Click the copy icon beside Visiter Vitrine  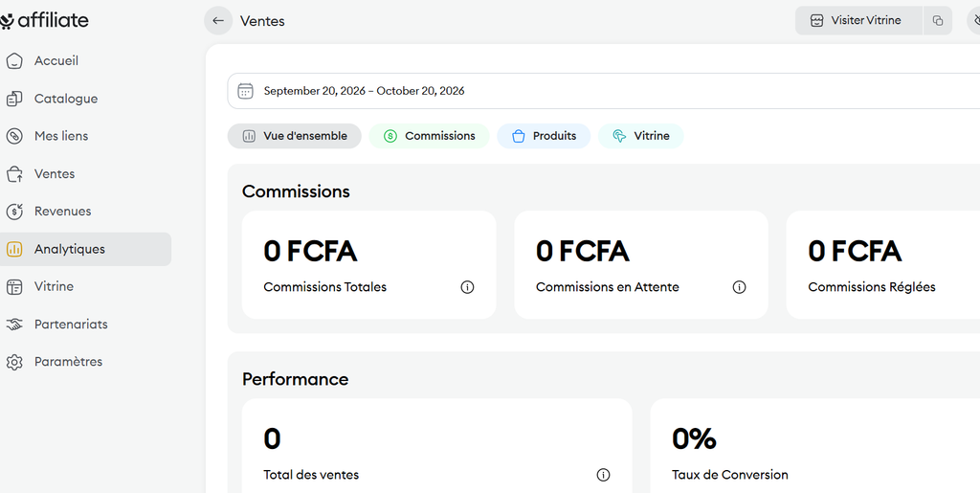click(938, 21)
